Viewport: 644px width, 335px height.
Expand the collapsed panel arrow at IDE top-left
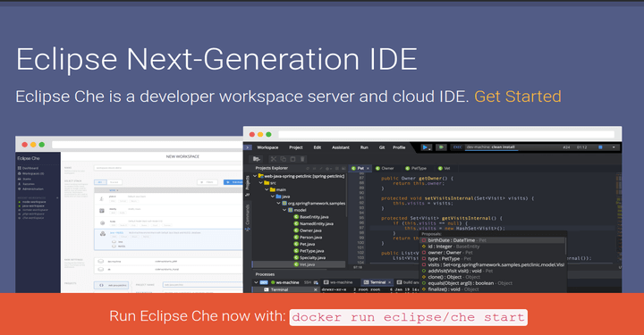click(x=248, y=147)
